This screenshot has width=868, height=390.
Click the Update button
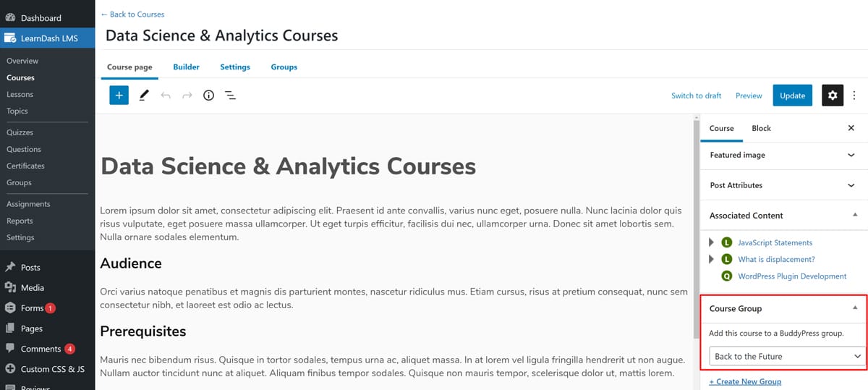point(792,96)
